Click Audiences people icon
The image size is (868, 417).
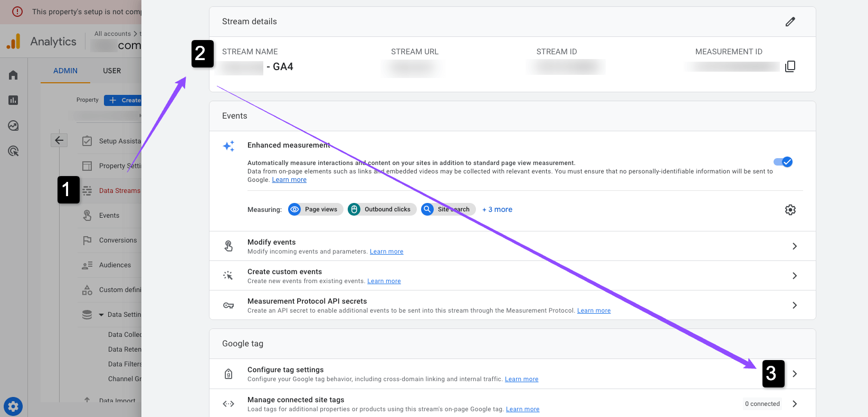click(87, 265)
